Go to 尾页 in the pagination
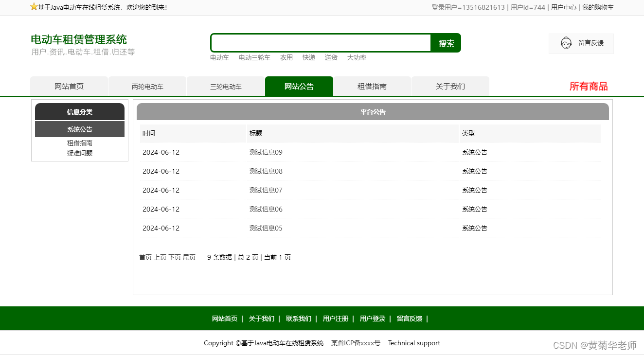 (189, 257)
